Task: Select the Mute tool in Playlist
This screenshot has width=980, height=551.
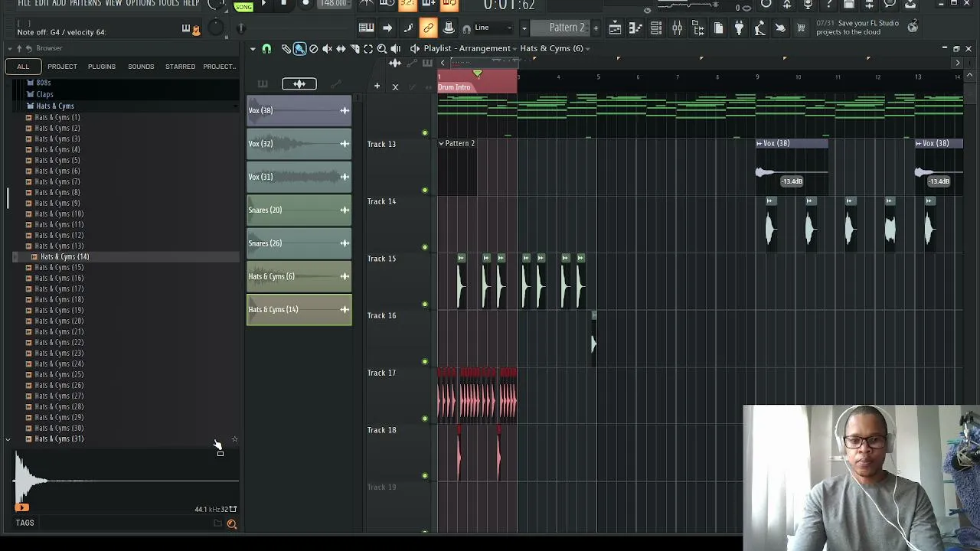Action: pyautogui.click(x=327, y=48)
